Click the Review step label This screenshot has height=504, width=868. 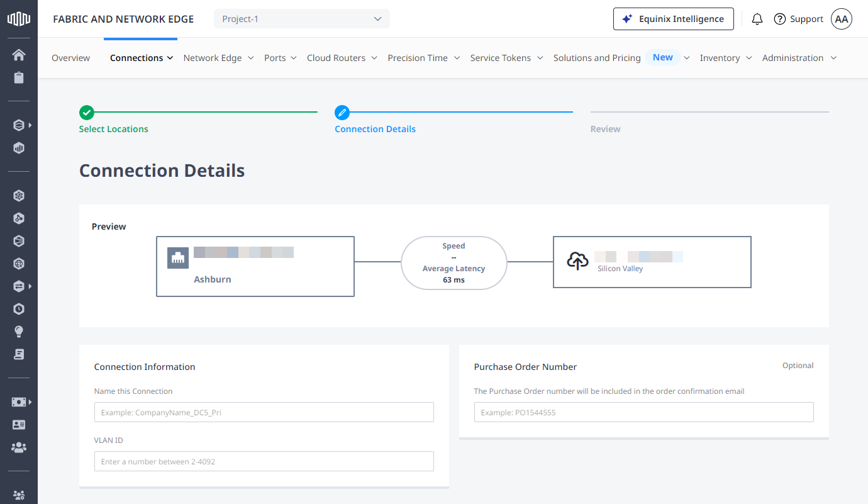click(x=605, y=129)
